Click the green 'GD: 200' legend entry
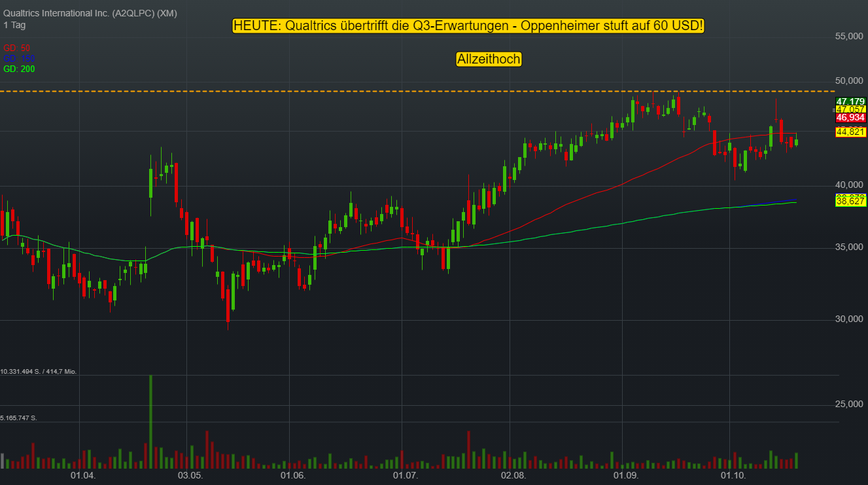 [19, 69]
